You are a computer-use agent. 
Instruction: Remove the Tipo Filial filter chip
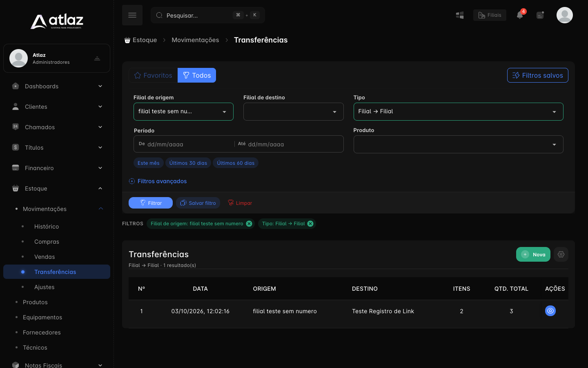[310, 224]
